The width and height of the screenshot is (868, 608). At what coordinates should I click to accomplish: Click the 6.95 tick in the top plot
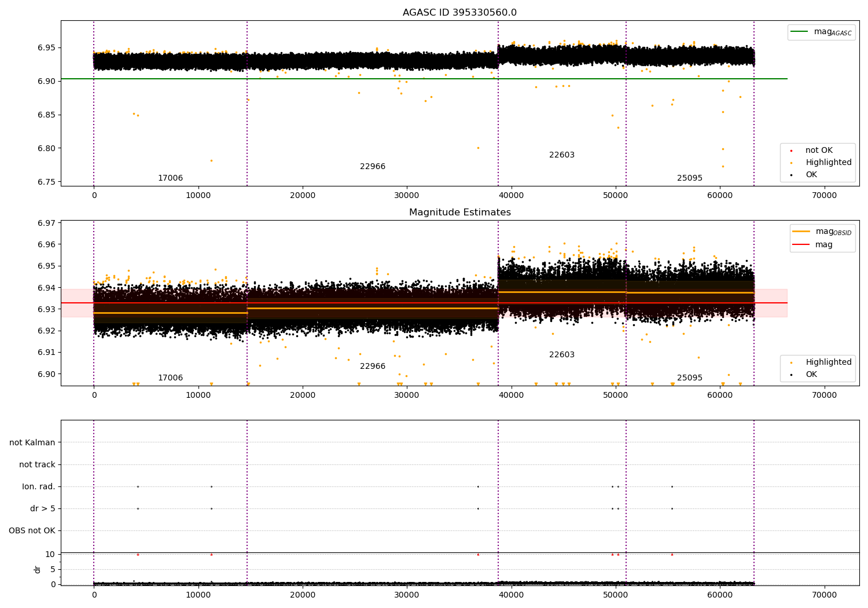pos(46,48)
